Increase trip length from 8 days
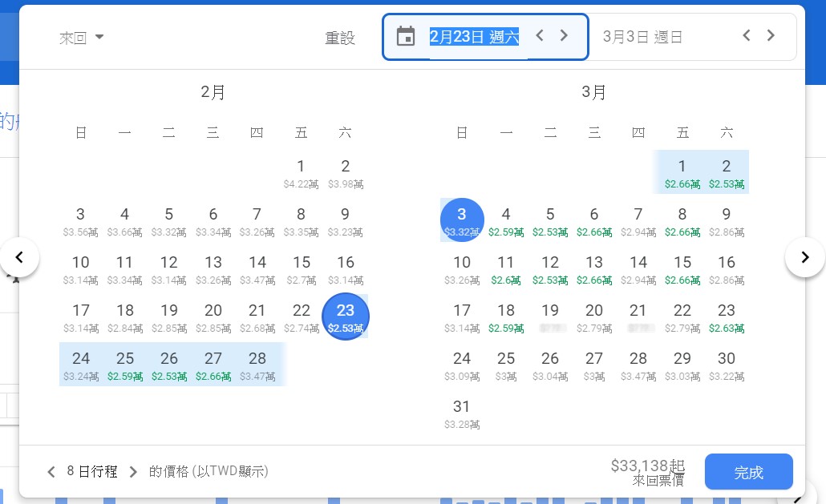The height and width of the screenshot is (504, 826). pyautogui.click(x=133, y=472)
